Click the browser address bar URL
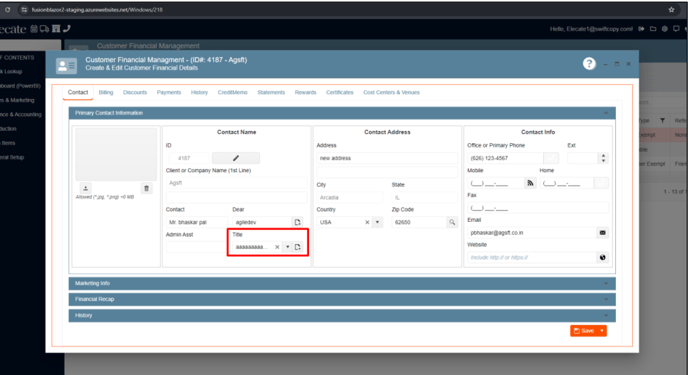The width and height of the screenshot is (688, 375). [97, 10]
